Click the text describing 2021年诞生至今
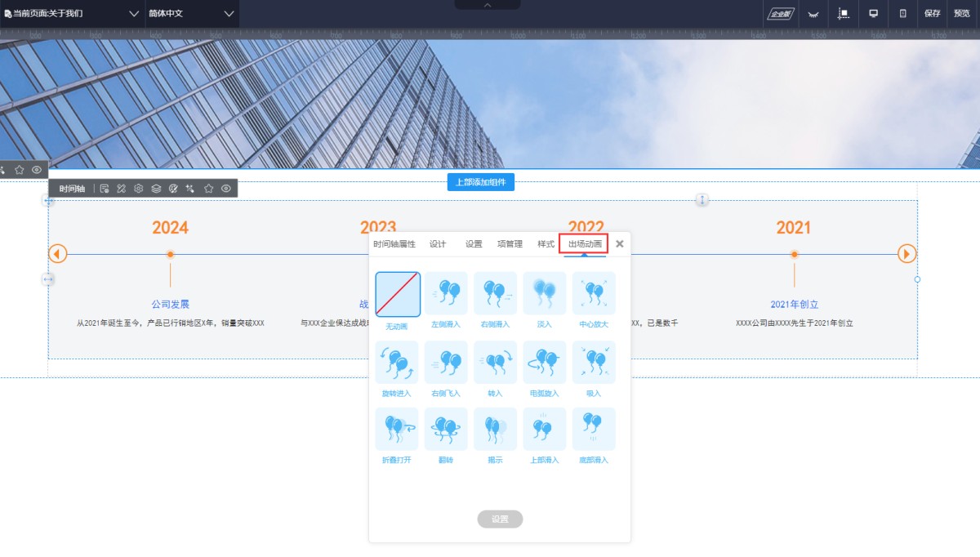This screenshot has height=557, width=980. click(x=170, y=323)
